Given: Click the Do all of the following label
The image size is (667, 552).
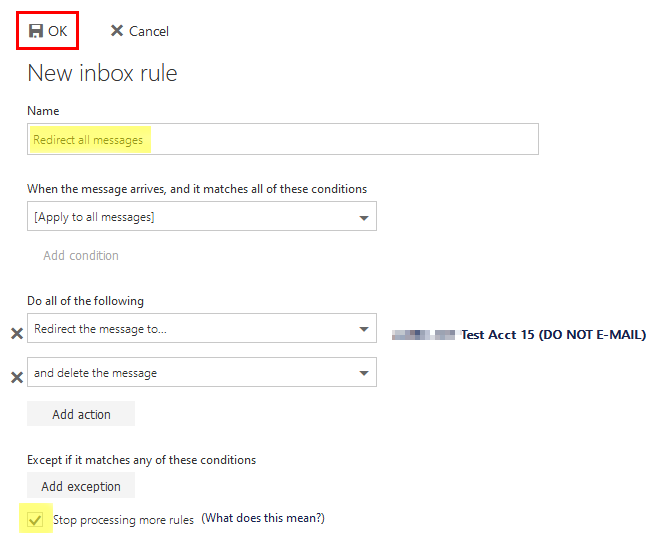Looking at the screenshot, I should click(85, 301).
